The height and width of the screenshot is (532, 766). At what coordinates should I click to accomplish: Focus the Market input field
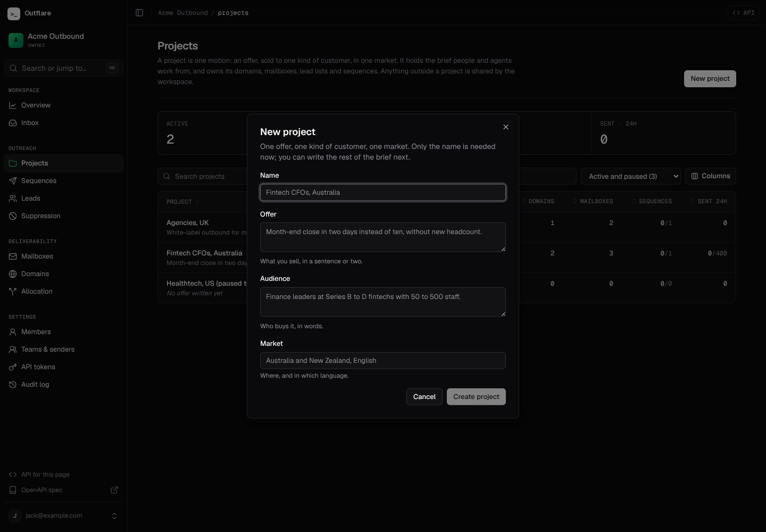click(x=383, y=361)
